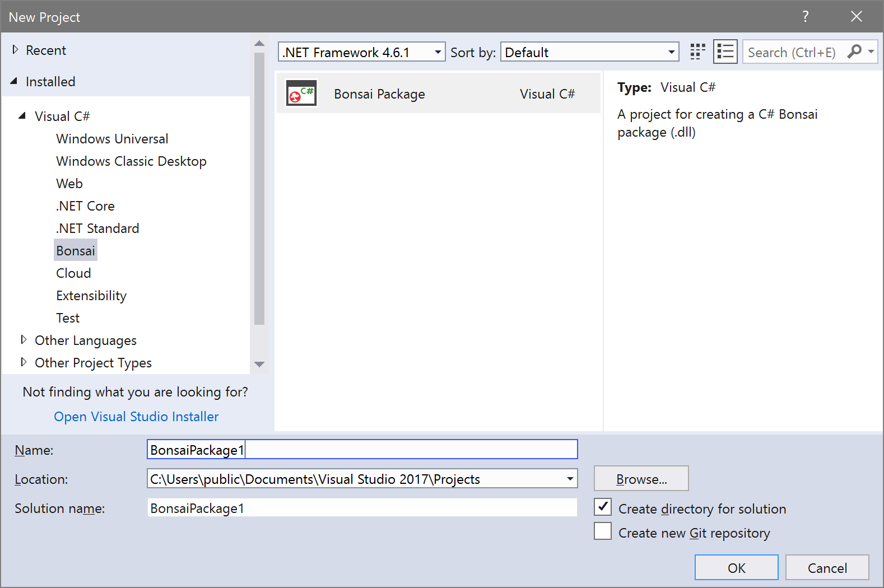Select the .NET Core category
Viewport: 884px width, 588px height.
click(x=85, y=206)
